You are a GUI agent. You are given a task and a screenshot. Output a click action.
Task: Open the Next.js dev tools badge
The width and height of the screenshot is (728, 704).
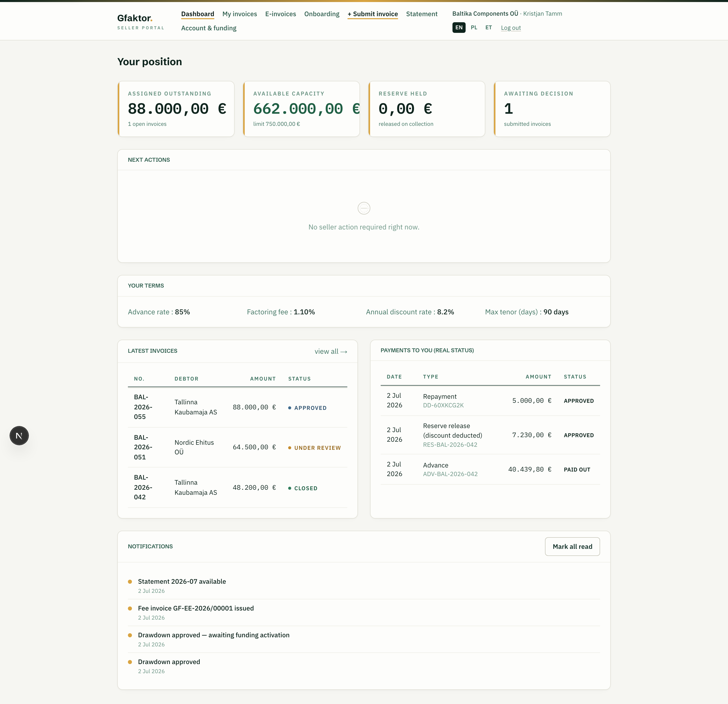(19, 436)
